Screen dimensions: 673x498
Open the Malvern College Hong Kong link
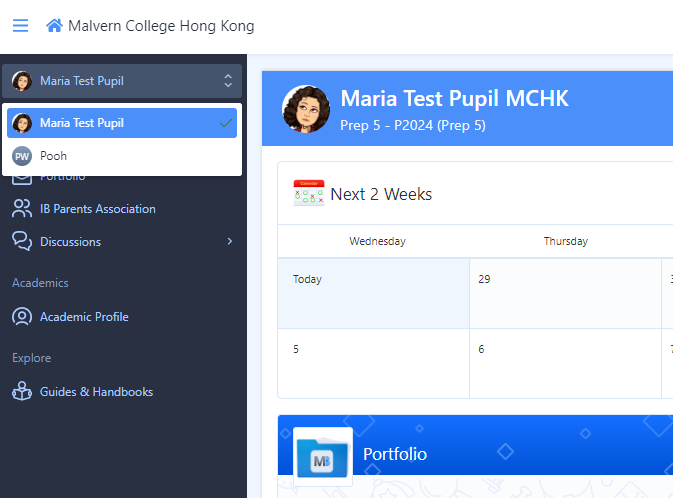161,26
